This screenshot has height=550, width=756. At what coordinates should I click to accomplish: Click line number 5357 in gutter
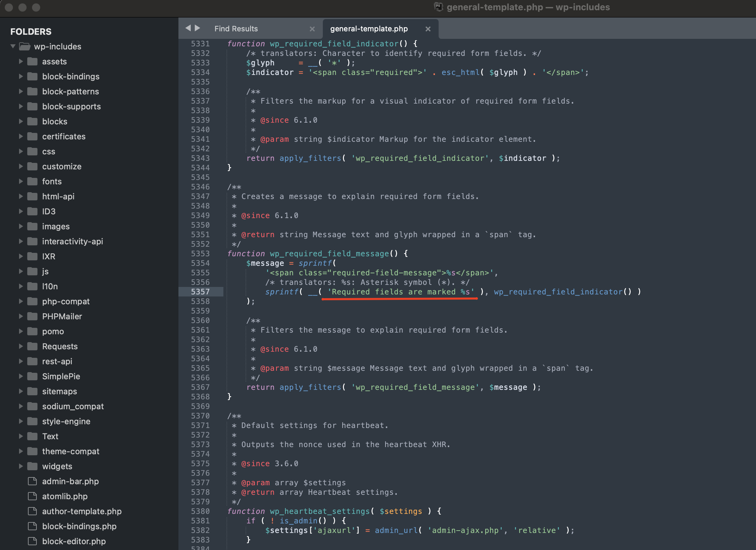[200, 292]
